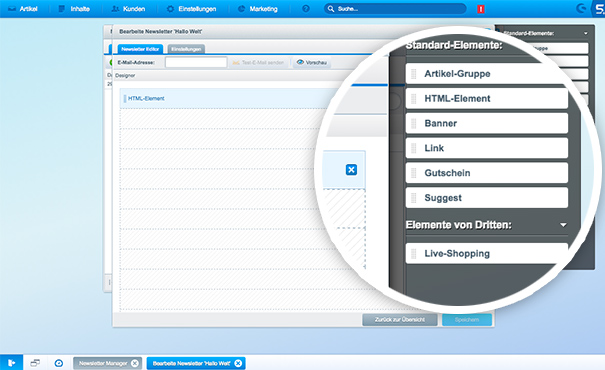Image resolution: width=605 pixels, height=370 pixels.
Task: Click the eye icon beside Vorschau
Action: click(300, 62)
